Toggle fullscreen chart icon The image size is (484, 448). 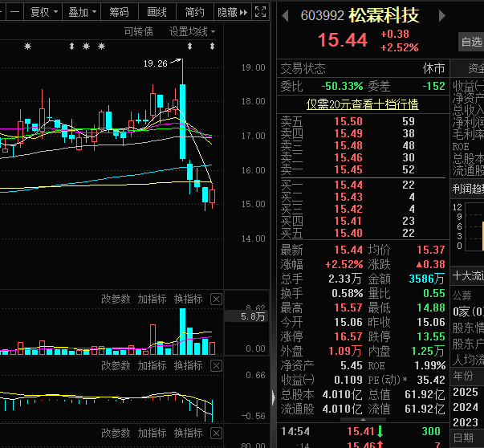point(261,12)
